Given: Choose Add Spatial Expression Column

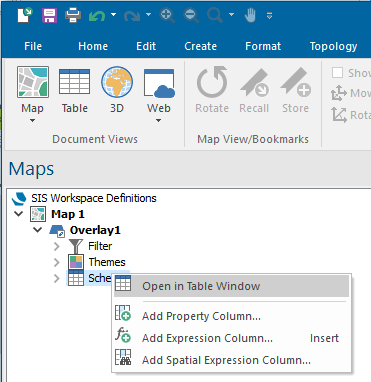Looking at the screenshot, I should tap(231, 360).
